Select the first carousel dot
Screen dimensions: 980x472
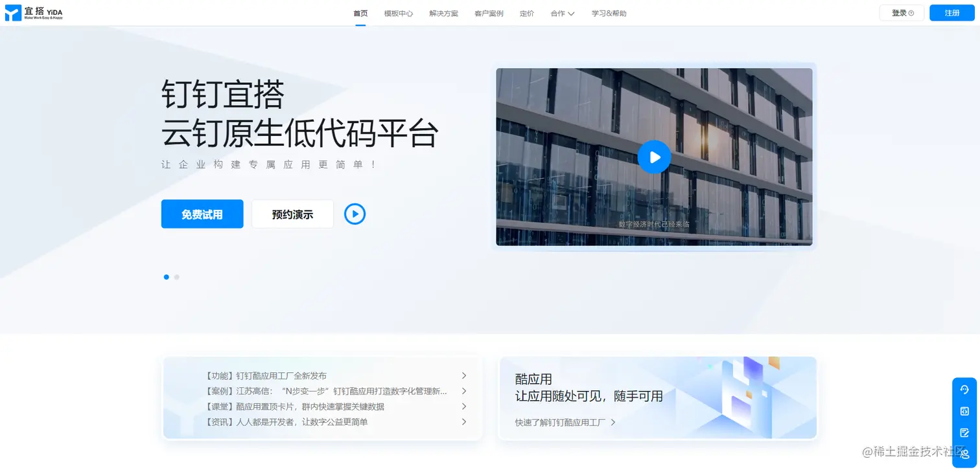(167, 277)
